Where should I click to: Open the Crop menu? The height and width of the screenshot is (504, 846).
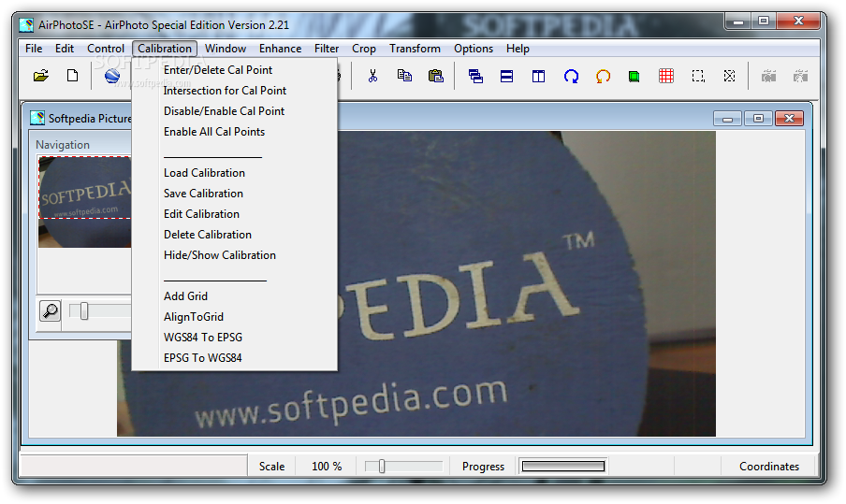click(364, 49)
